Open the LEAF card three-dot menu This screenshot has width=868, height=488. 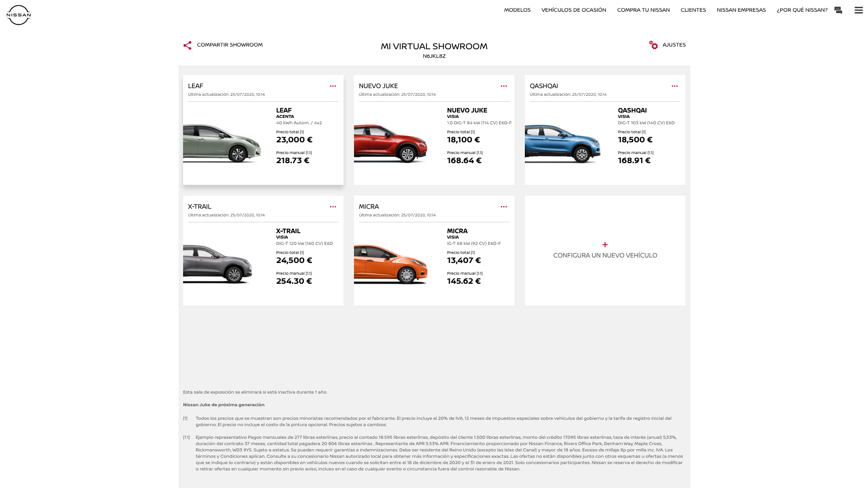(333, 86)
